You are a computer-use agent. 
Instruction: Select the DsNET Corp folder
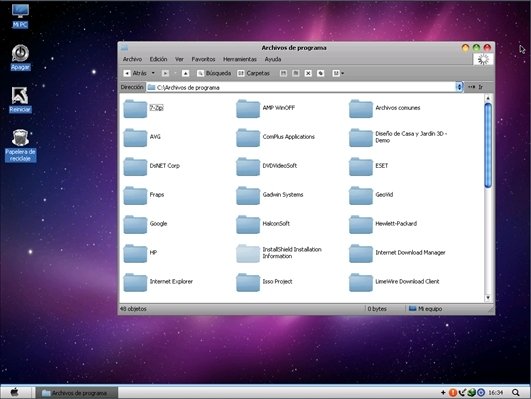pos(151,166)
